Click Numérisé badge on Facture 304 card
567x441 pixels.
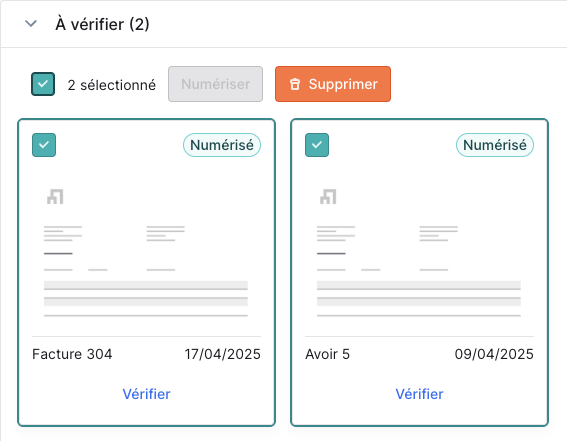222,145
